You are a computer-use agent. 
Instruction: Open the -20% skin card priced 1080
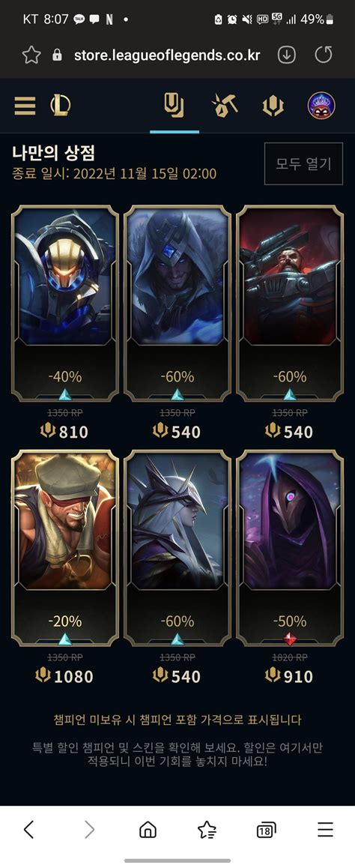[64, 547]
